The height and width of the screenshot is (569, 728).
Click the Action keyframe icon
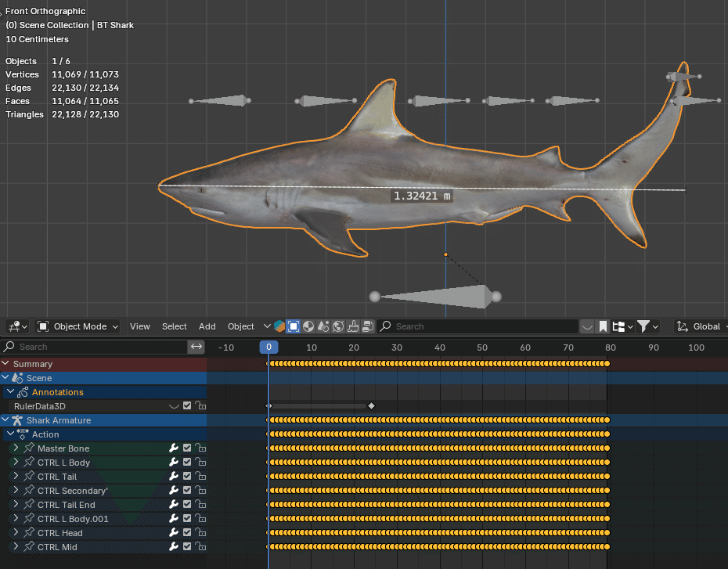(x=23, y=434)
